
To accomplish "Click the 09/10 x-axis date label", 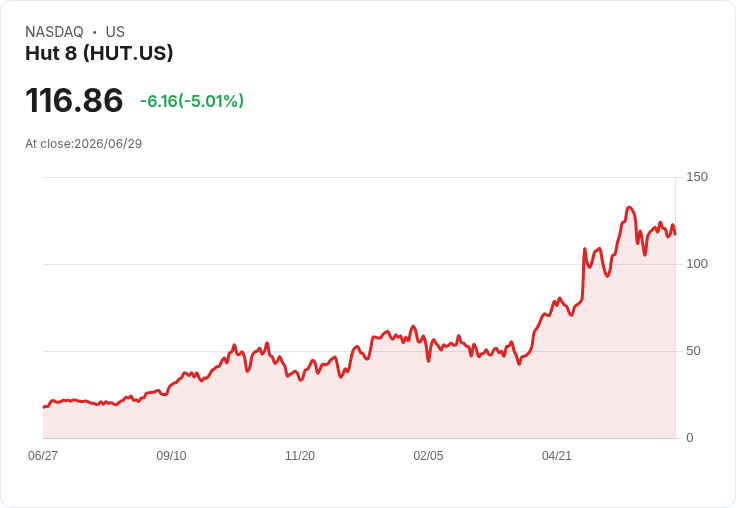I will [x=171, y=456].
